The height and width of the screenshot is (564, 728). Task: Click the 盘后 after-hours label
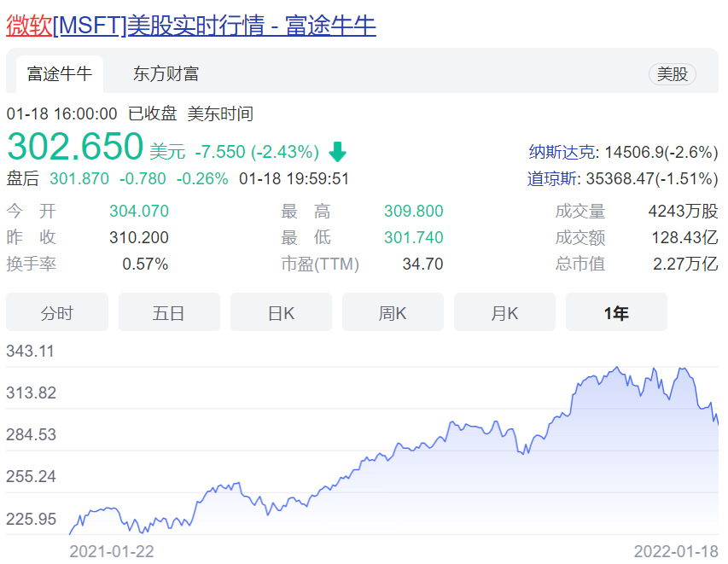point(22,178)
